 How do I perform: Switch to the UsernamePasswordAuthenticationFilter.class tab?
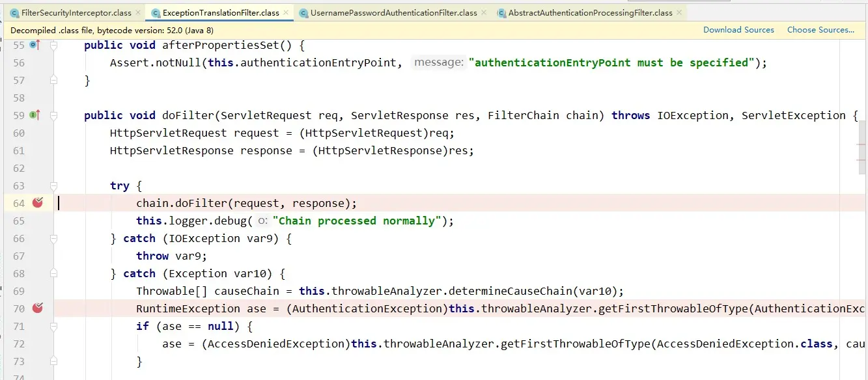click(x=393, y=13)
